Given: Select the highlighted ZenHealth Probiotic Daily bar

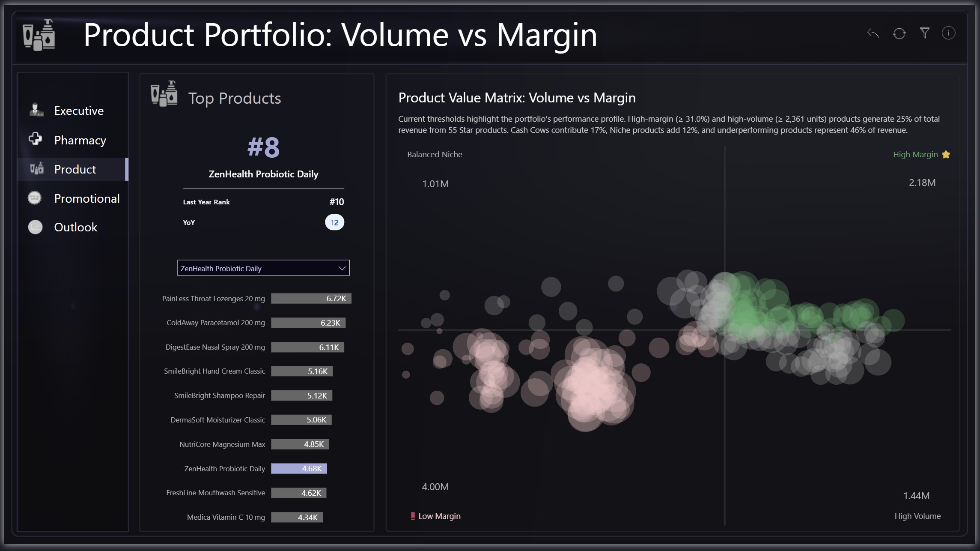Looking at the screenshot, I should (x=299, y=469).
